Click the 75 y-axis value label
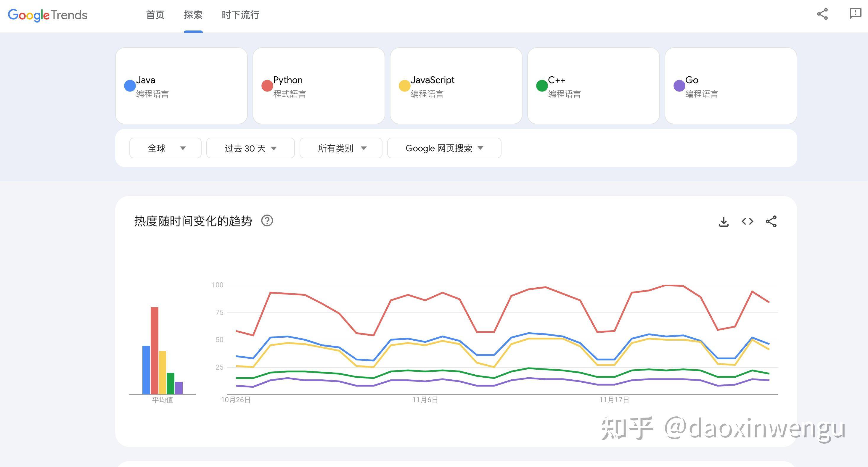 point(219,312)
